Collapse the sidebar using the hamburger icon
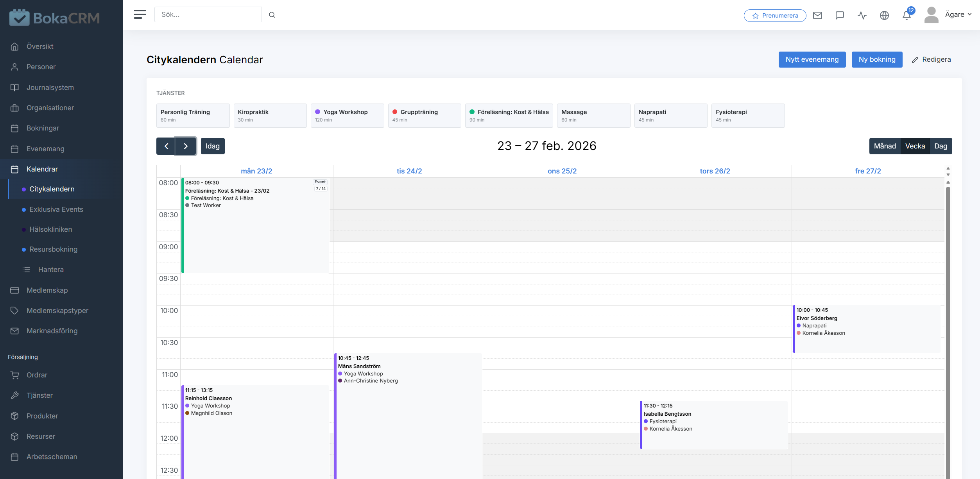 pos(139,14)
